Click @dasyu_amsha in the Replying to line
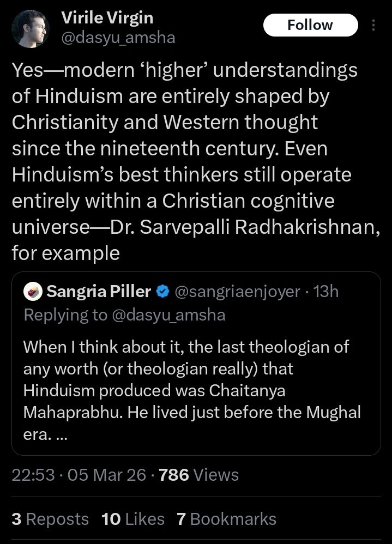Image resolution: width=392 pixels, height=544 pixels. pos(166,315)
